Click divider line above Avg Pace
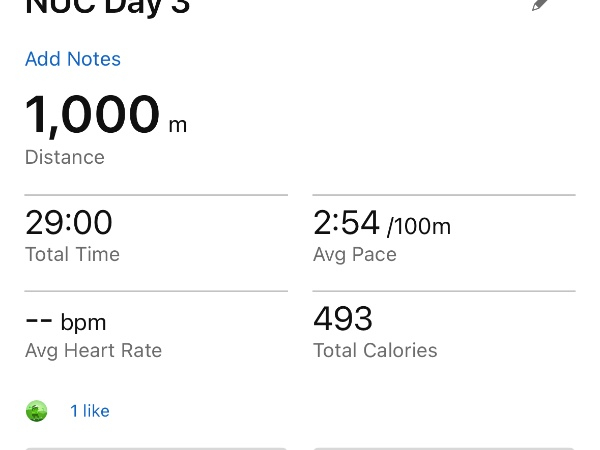 tap(444, 195)
